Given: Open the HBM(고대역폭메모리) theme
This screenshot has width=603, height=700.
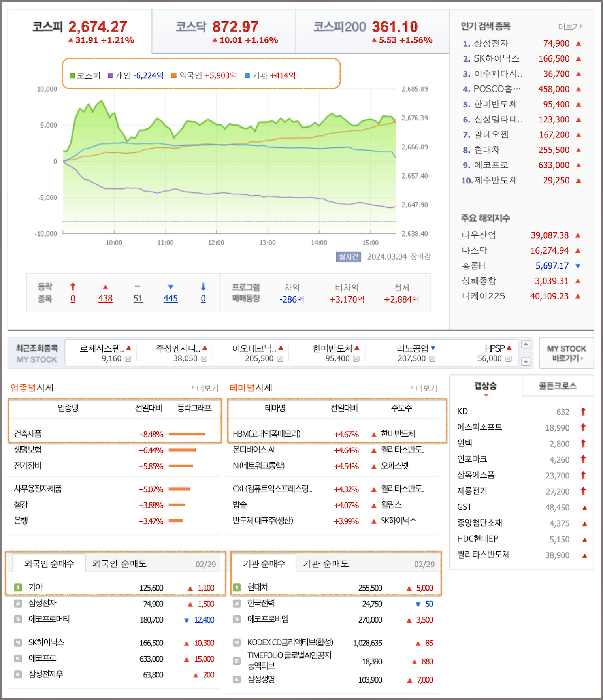Looking at the screenshot, I should point(266,434).
